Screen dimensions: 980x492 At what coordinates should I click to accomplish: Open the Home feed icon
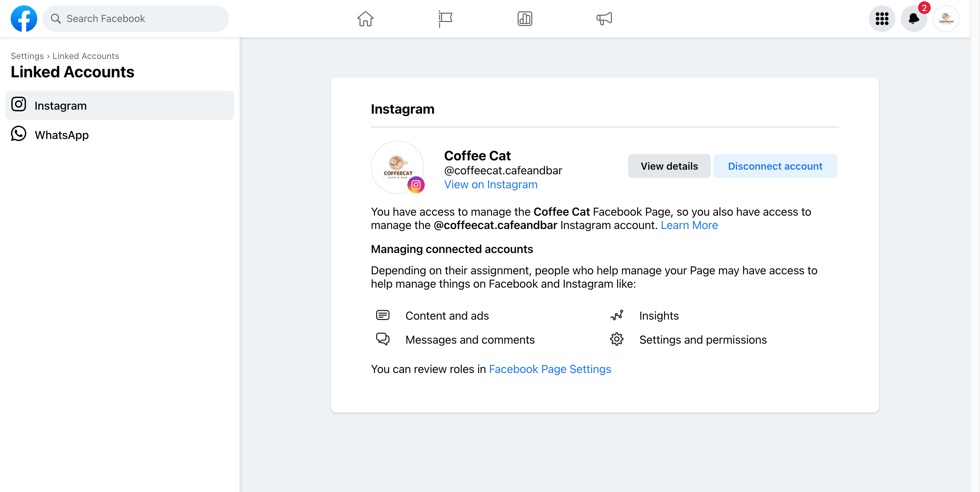pyautogui.click(x=365, y=19)
